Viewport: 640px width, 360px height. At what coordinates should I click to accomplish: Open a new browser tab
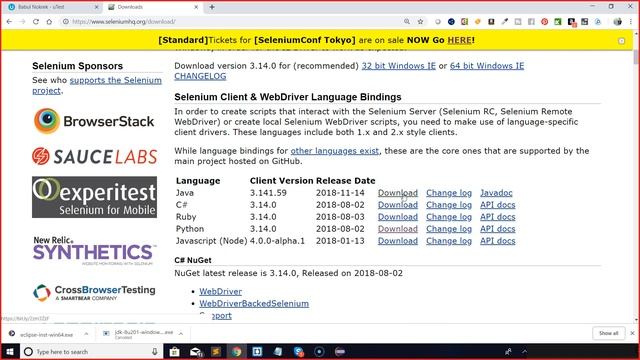tap(212, 7)
